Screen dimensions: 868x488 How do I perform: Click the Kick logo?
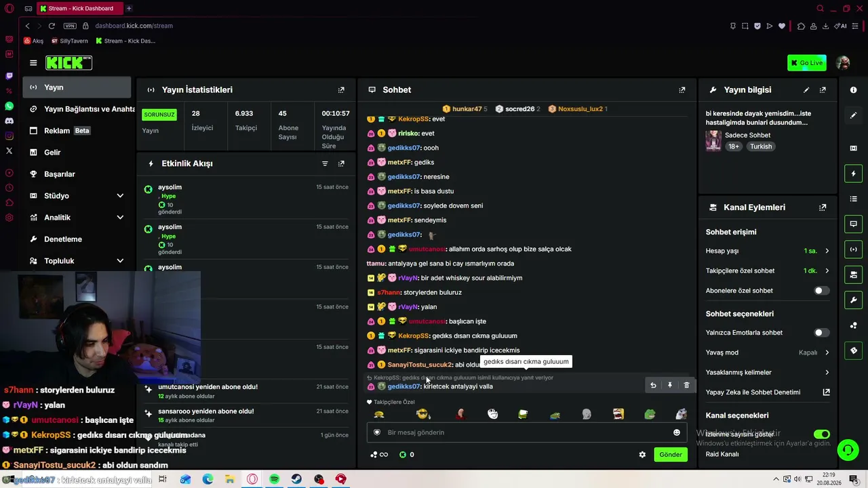tap(68, 63)
